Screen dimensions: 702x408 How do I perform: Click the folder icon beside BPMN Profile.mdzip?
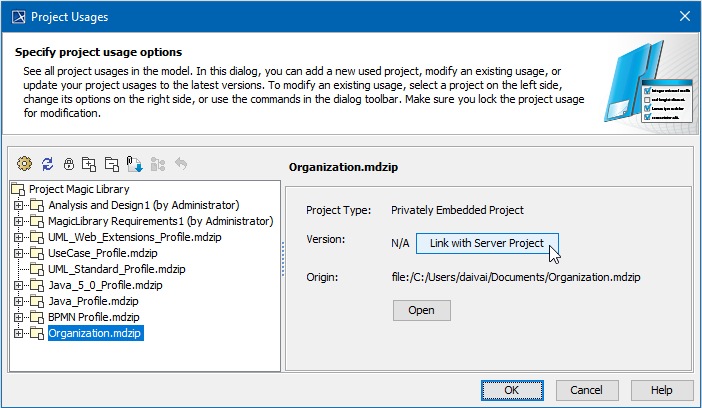[37, 317]
